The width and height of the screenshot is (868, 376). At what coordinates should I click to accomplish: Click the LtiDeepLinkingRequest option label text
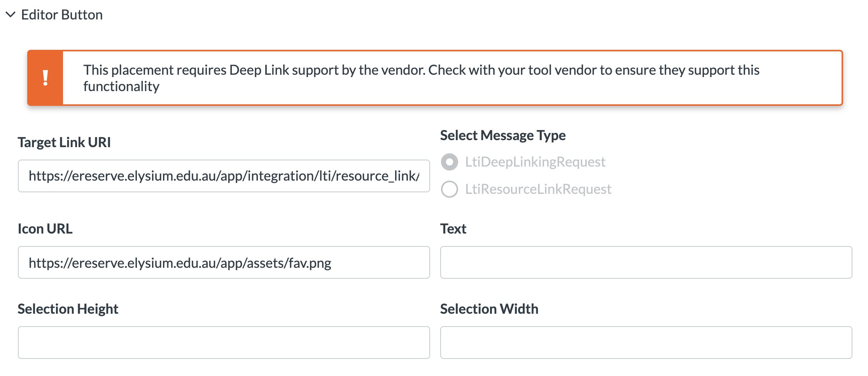click(535, 162)
